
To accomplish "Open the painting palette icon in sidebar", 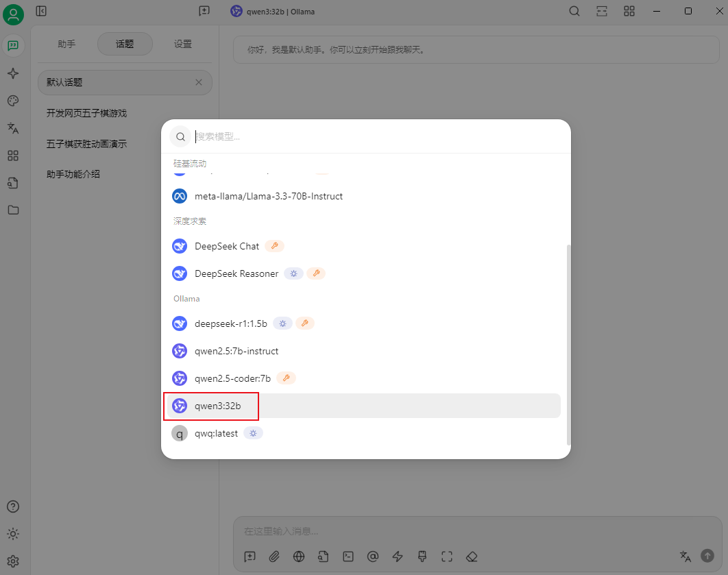I will [13, 101].
